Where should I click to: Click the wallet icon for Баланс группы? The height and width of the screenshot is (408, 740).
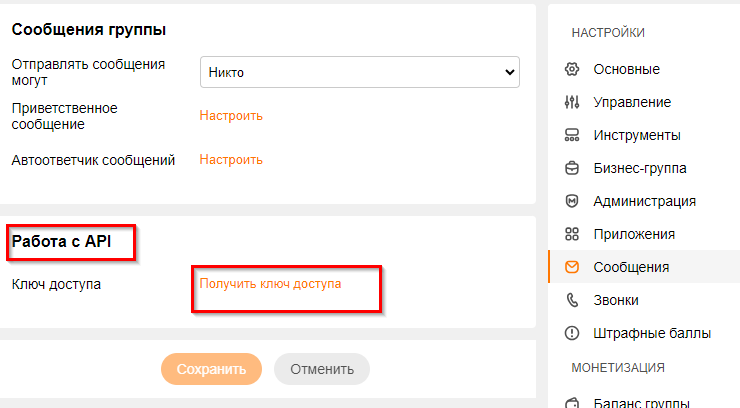(x=572, y=403)
